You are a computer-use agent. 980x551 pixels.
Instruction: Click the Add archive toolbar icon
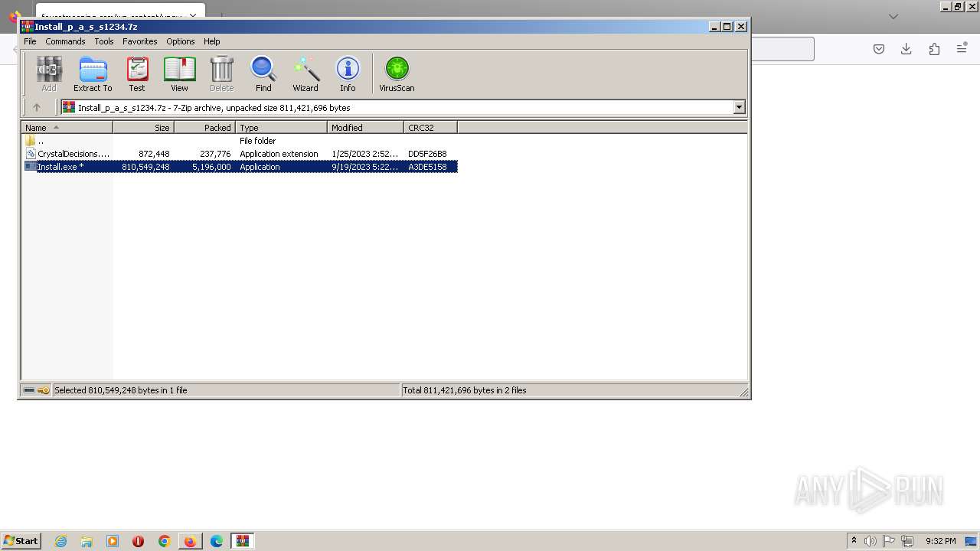click(x=49, y=74)
